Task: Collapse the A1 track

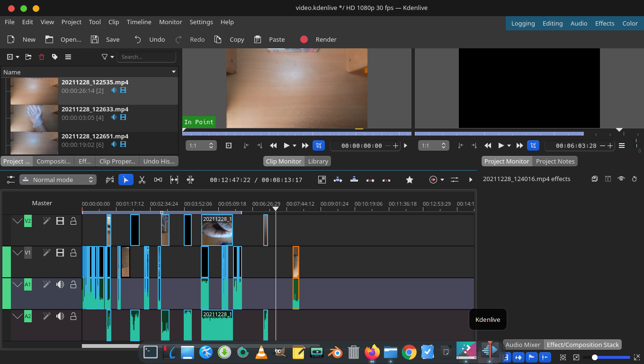Action: (x=18, y=284)
